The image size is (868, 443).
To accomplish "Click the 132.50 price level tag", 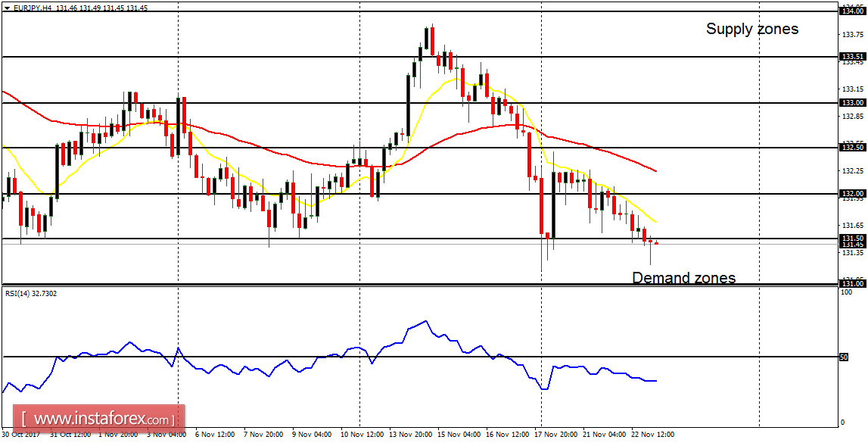I will [853, 148].
